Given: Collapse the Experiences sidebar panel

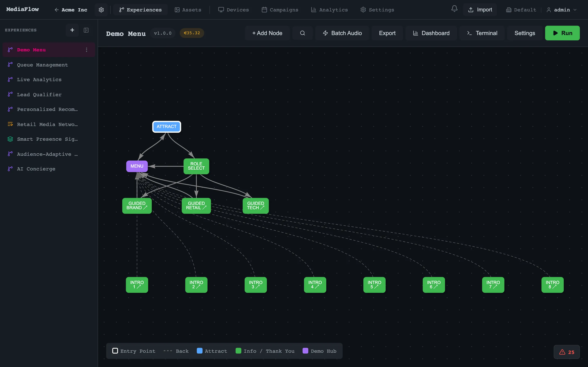Looking at the screenshot, I should point(86,30).
